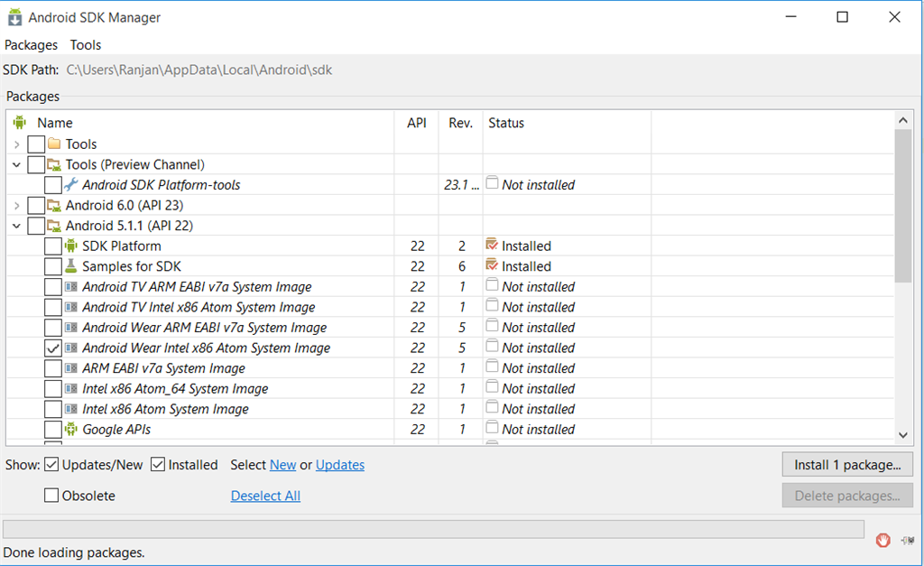Click the flask icon for Samples for SDK

[x=71, y=266]
